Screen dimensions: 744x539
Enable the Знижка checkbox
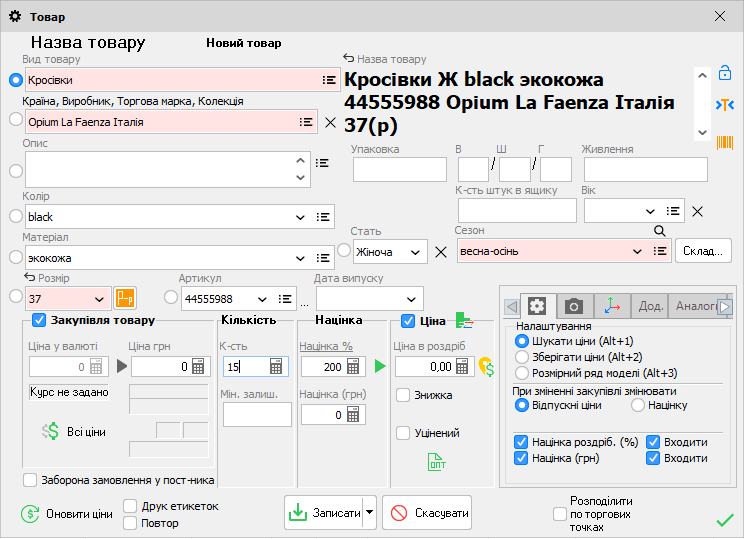coord(403,395)
